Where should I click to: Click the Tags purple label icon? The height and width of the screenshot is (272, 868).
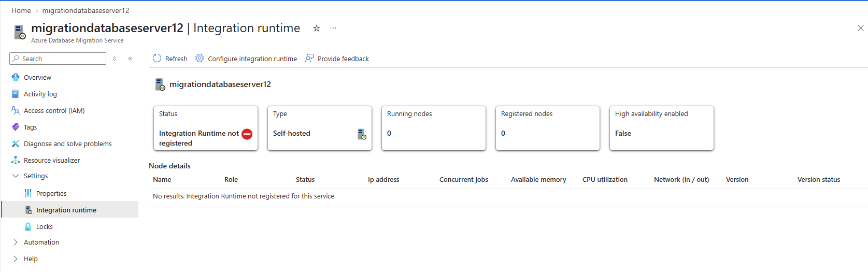(x=16, y=127)
